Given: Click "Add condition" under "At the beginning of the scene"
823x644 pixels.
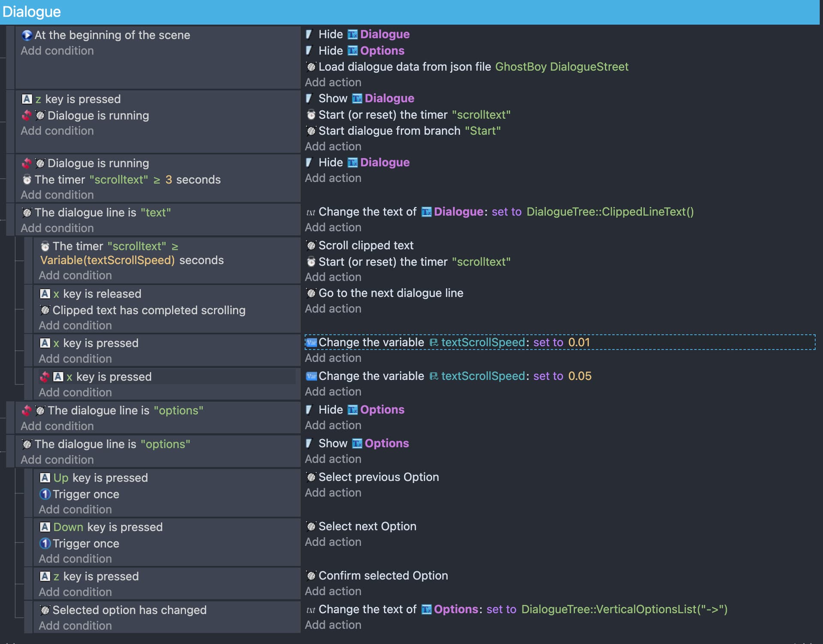Looking at the screenshot, I should tap(57, 51).
